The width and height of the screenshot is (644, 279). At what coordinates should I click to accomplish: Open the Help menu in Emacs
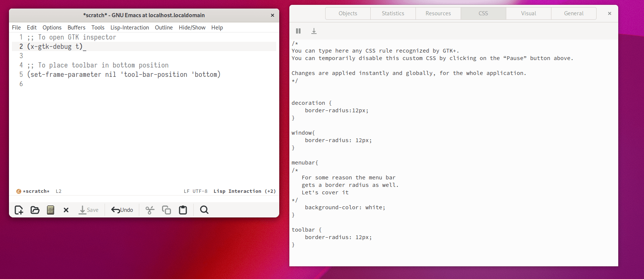pos(217,28)
